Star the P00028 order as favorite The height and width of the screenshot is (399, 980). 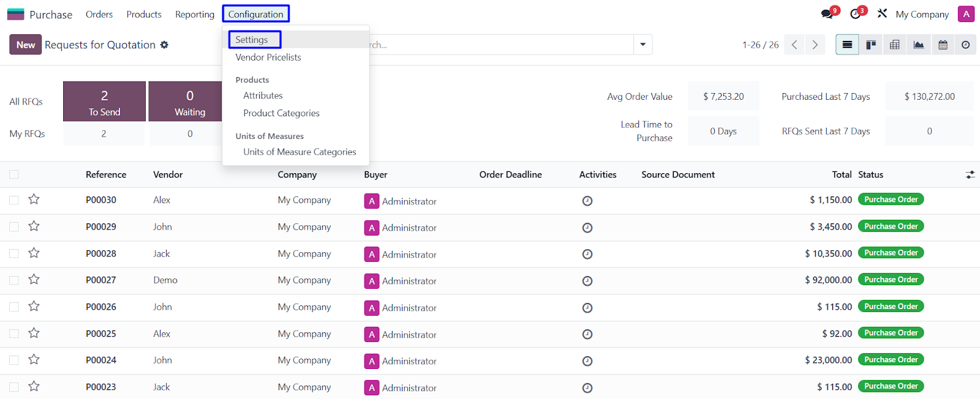(x=34, y=253)
